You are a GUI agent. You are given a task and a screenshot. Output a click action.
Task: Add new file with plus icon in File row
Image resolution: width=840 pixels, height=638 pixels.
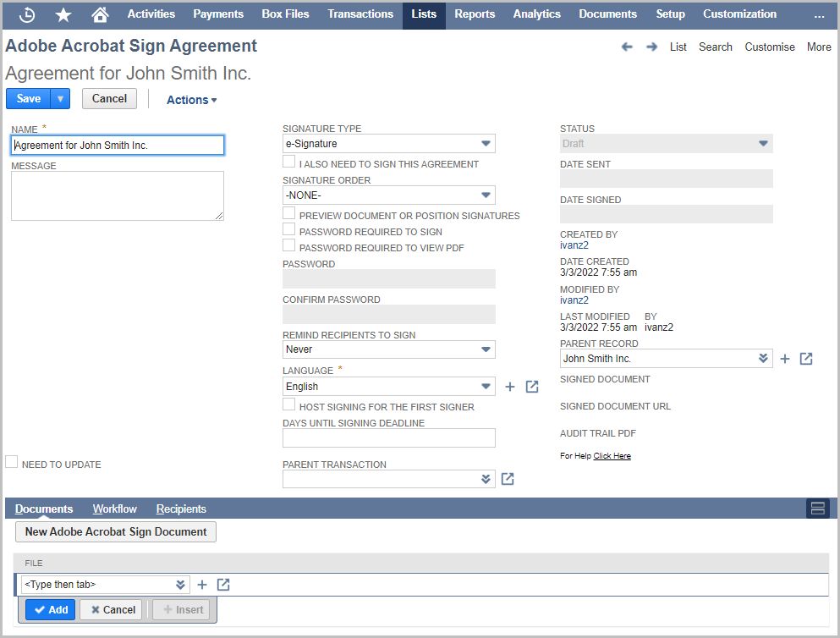[x=202, y=585]
